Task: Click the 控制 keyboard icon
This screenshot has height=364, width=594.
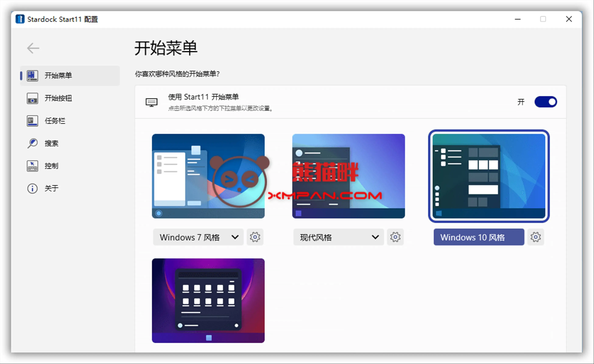Action: pos(32,166)
